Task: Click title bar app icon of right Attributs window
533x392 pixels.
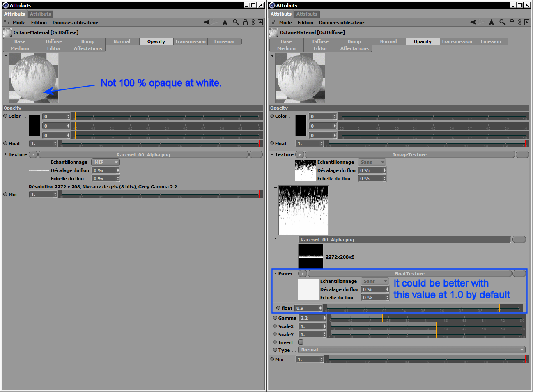Action: pyautogui.click(x=272, y=5)
